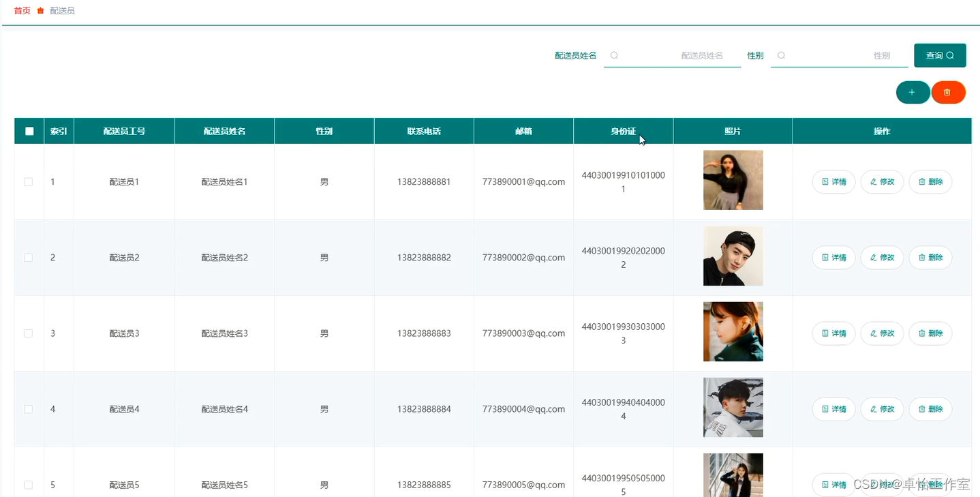Viewport: 980px width, 497px height.
Task: Click photo thumbnail of 配送员4
Action: click(x=733, y=407)
